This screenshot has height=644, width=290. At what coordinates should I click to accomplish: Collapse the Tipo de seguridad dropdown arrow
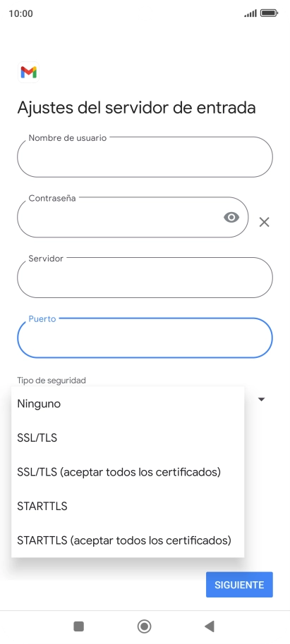point(262,400)
